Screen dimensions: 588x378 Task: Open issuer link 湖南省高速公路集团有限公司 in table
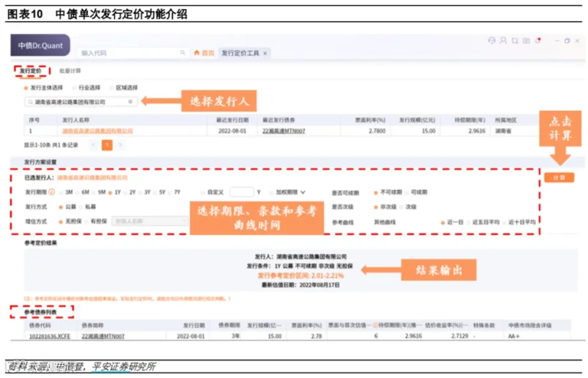(97, 131)
